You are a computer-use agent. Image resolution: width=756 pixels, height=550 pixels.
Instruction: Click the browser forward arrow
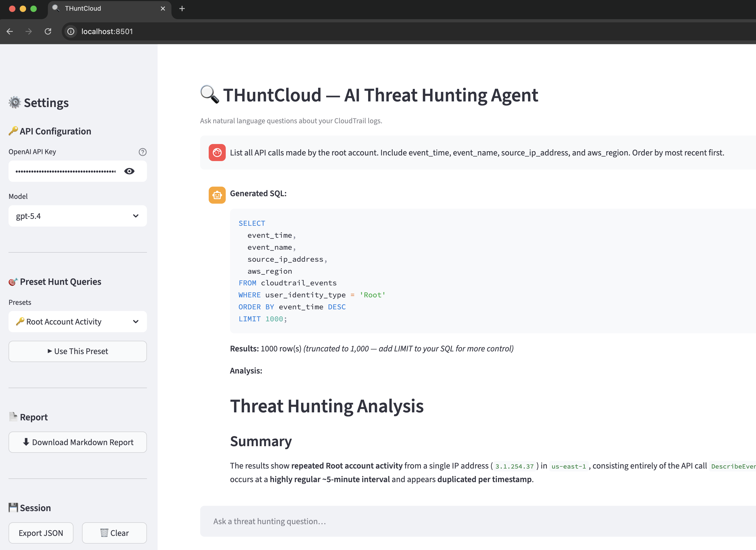click(x=29, y=31)
